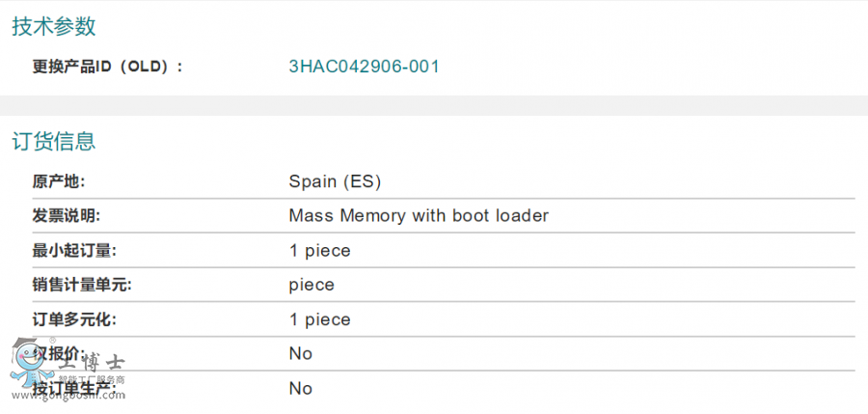The width and height of the screenshot is (868, 414).
Task: Click the 工博士 brand name text
Action: point(92,364)
